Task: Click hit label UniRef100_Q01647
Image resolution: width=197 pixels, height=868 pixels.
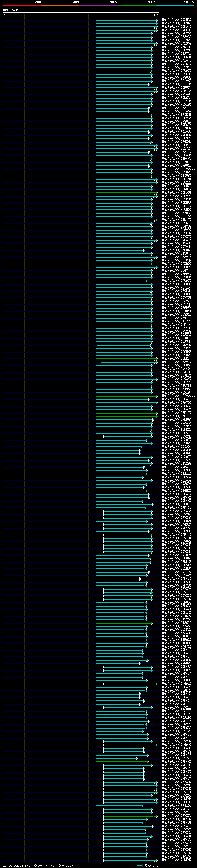Action: [177, 64]
